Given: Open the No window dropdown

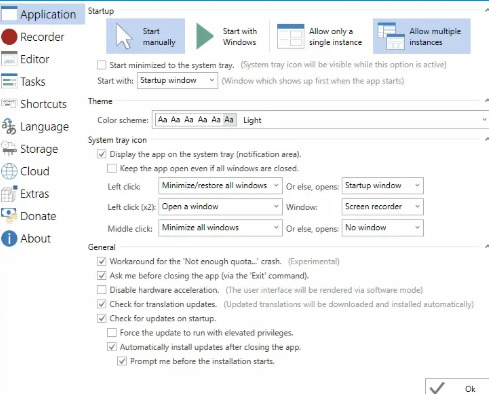Looking at the screenshot, I should pyautogui.click(x=383, y=228).
